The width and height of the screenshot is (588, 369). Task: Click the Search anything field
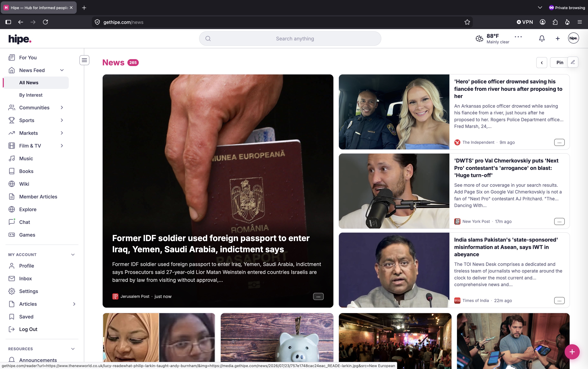290,39
